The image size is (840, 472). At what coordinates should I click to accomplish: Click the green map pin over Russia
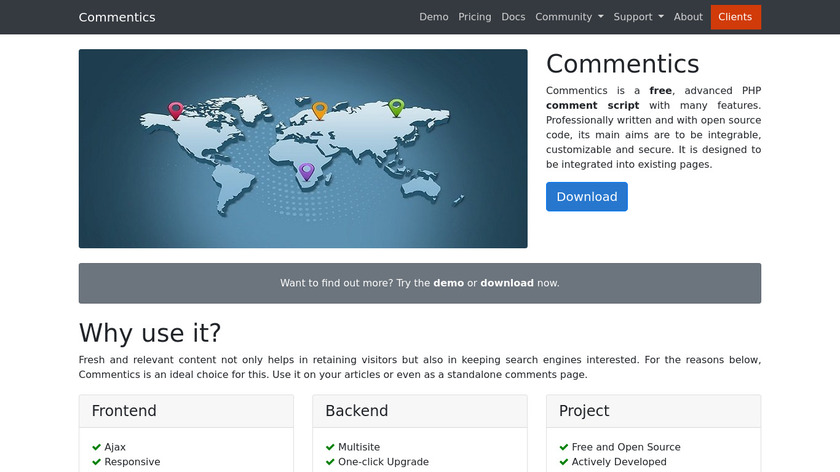tap(396, 108)
